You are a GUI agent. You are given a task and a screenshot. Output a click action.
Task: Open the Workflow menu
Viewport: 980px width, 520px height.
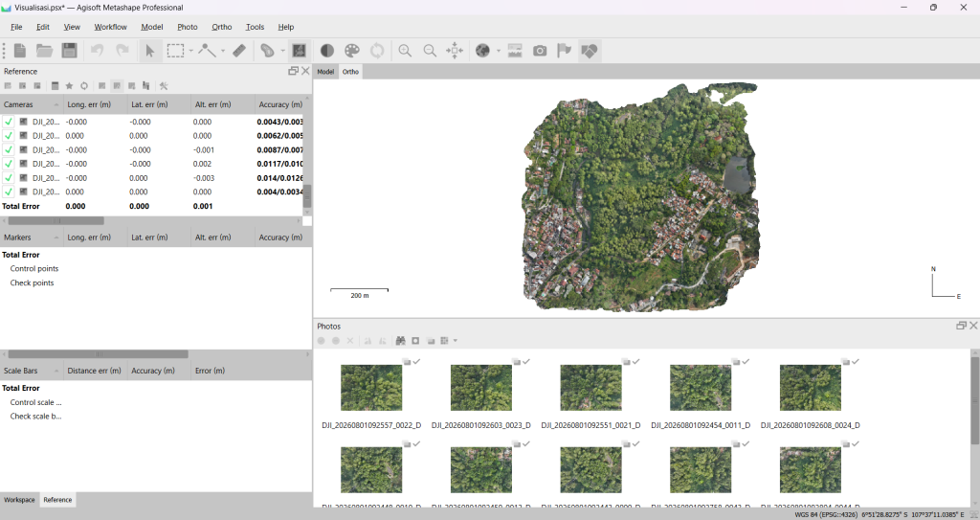pos(111,27)
